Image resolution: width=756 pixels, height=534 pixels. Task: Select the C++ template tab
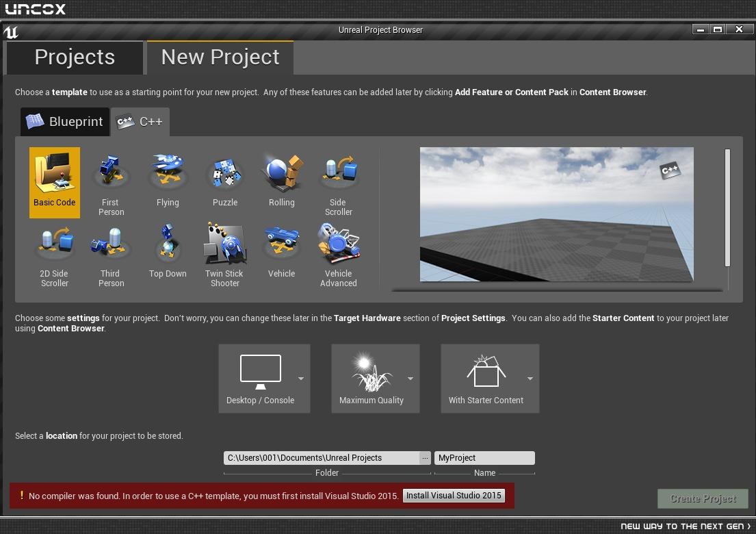coord(140,122)
